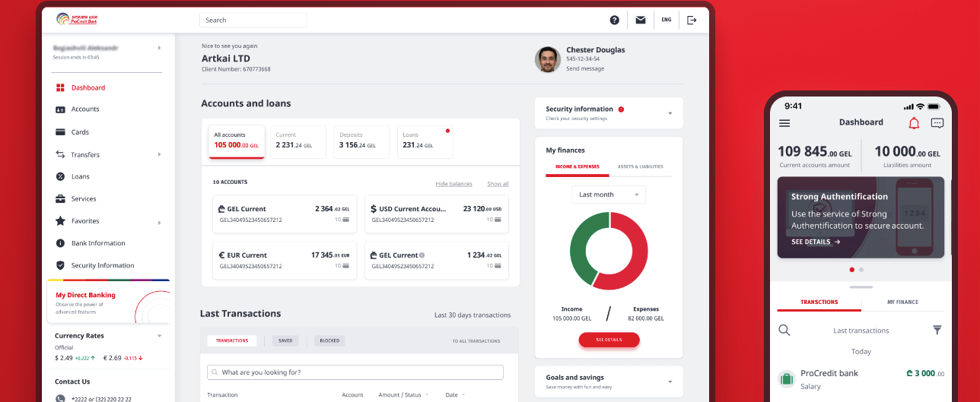Click the Transactions filter chip

pos(232,341)
